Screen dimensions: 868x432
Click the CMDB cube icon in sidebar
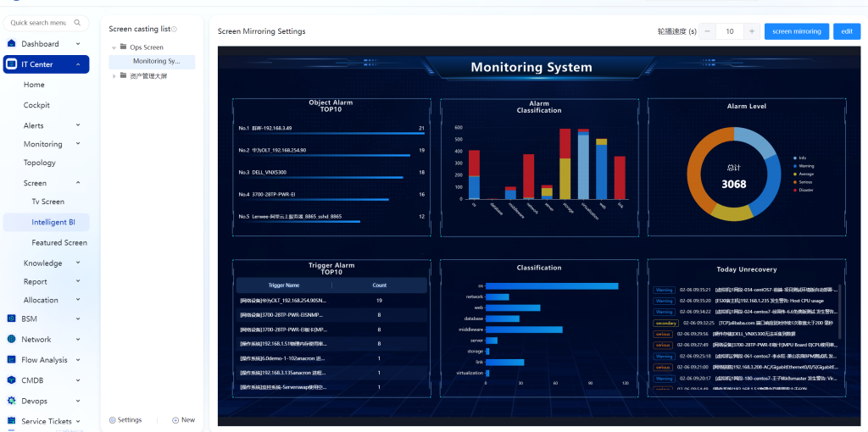(11, 380)
